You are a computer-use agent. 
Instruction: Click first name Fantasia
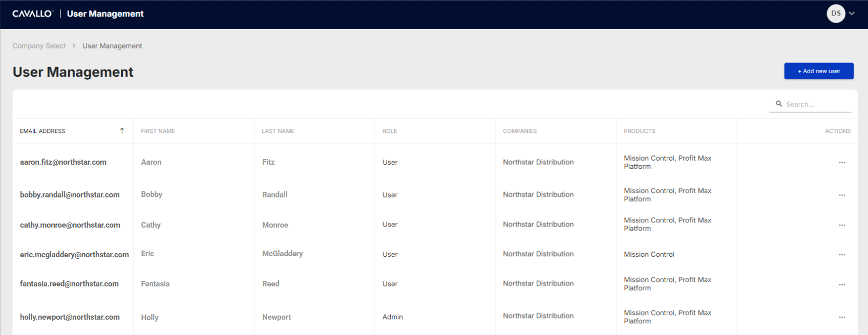(155, 284)
